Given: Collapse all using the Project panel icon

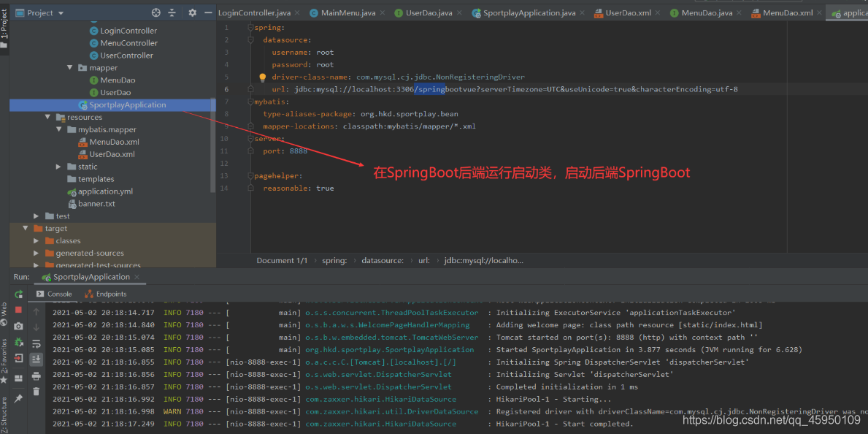Looking at the screenshot, I should click(172, 12).
